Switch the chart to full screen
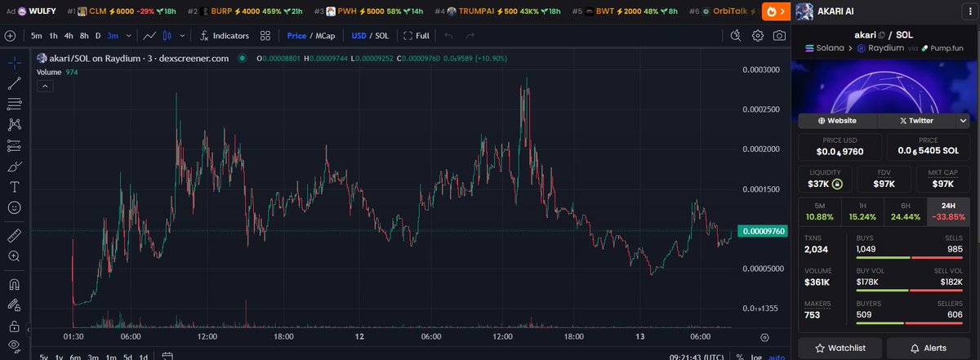This screenshot has width=980, height=360. click(x=416, y=36)
